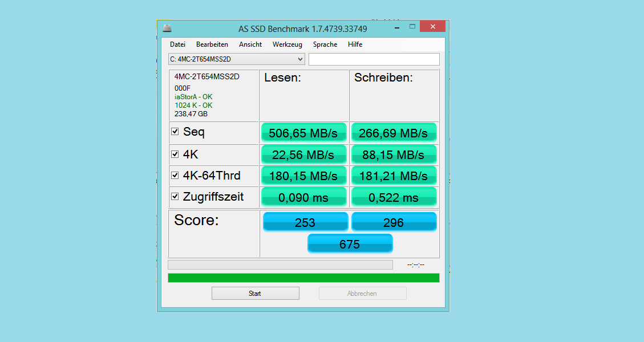Click the Seq read result 506,65 MB/s
644x342 pixels.
pos(303,132)
